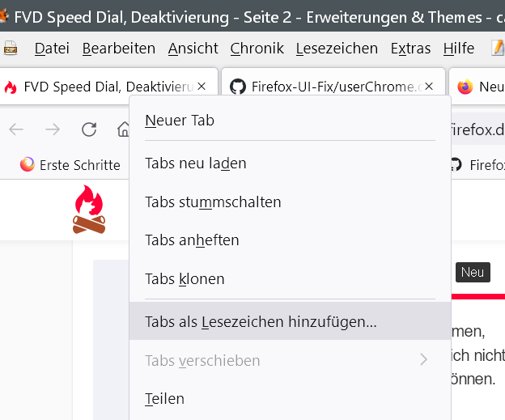Switch to the Firefox-UI-Fix GitHub tab

[x=328, y=86]
